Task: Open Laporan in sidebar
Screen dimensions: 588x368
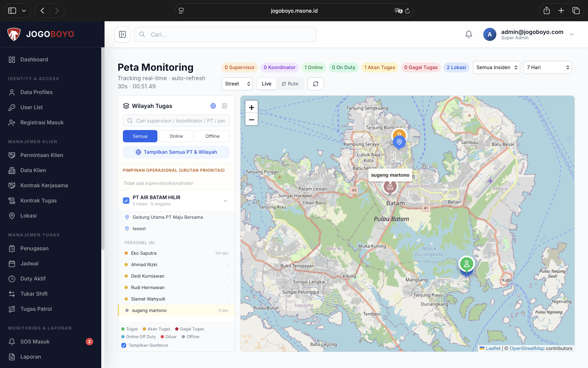Action: point(51,357)
